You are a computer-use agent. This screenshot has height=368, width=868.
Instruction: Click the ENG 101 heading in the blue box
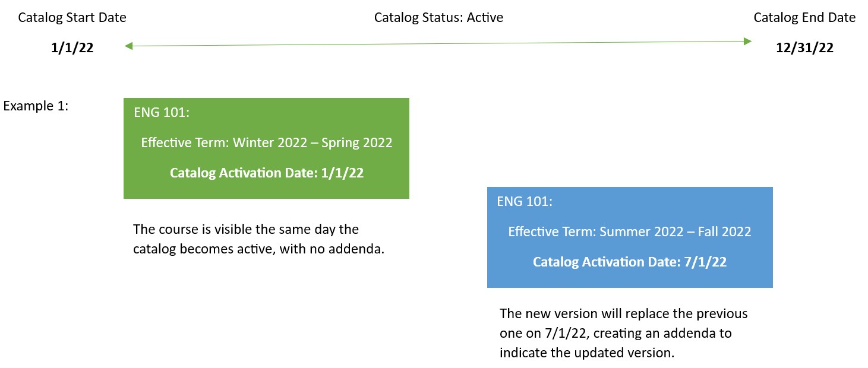(525, 201)
